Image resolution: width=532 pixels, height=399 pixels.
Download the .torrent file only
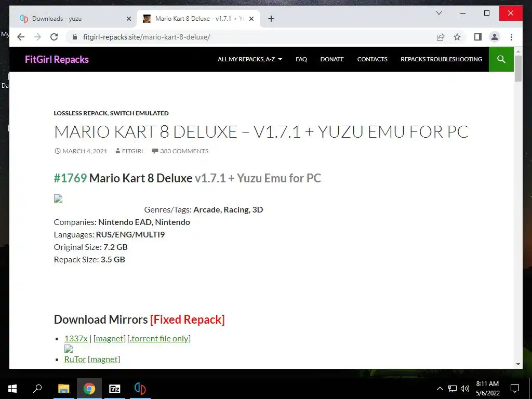[159, 338]
